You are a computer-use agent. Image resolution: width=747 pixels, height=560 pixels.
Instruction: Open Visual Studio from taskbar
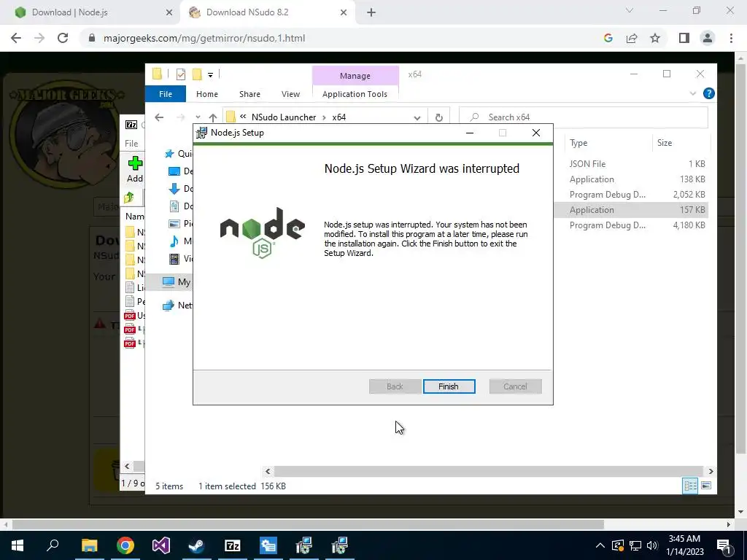(x=161, y=545)
